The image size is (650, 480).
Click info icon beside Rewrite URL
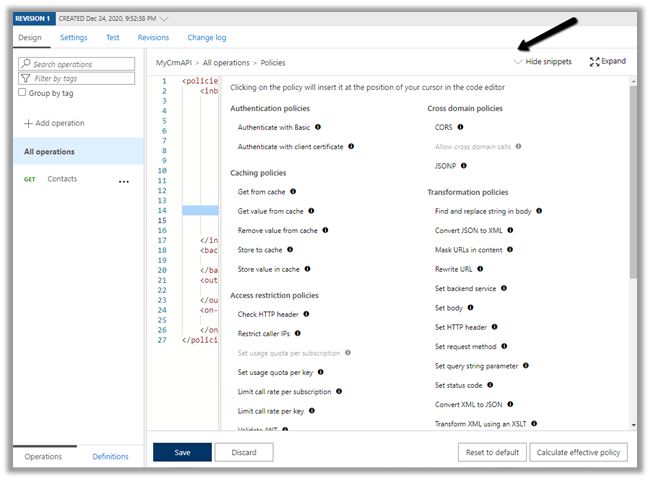[481, 269]
